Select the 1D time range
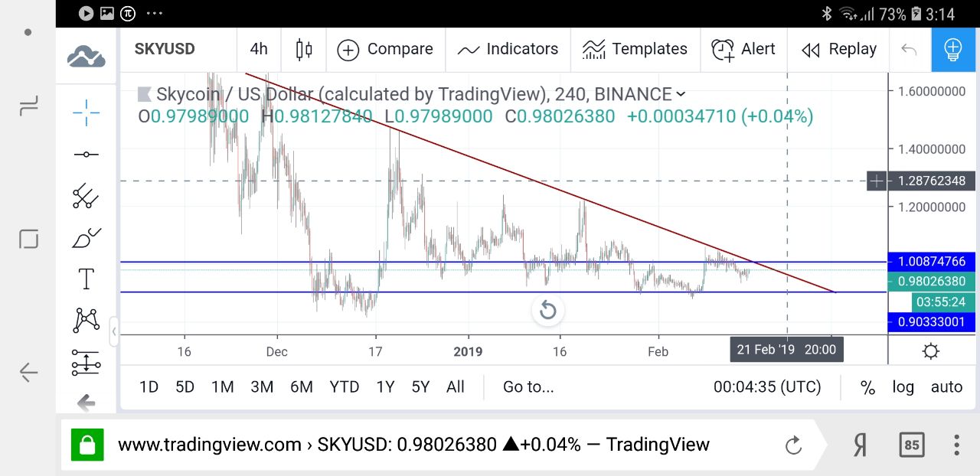This screenshot has height=476, width=980. tap(149, 387)
